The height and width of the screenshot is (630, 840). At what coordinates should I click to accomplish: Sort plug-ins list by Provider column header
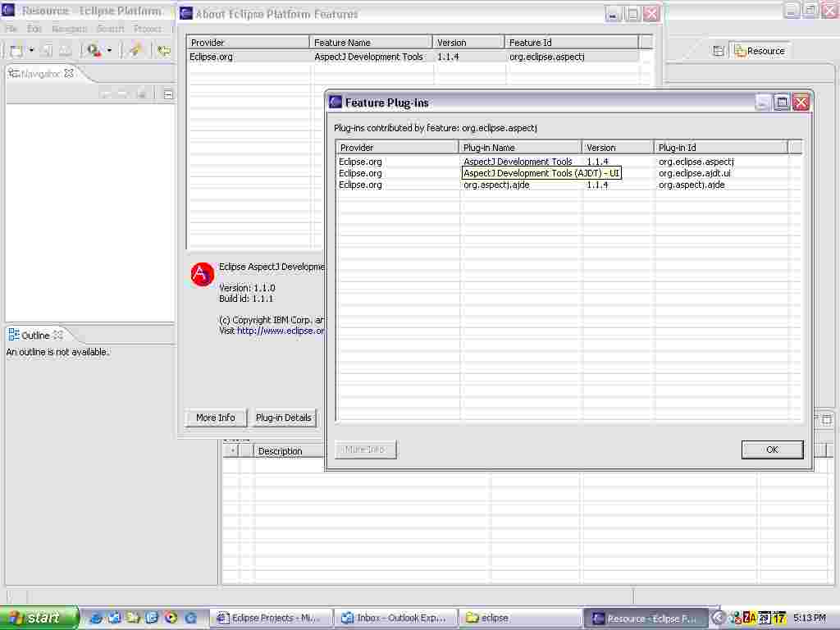coord(397,148)
